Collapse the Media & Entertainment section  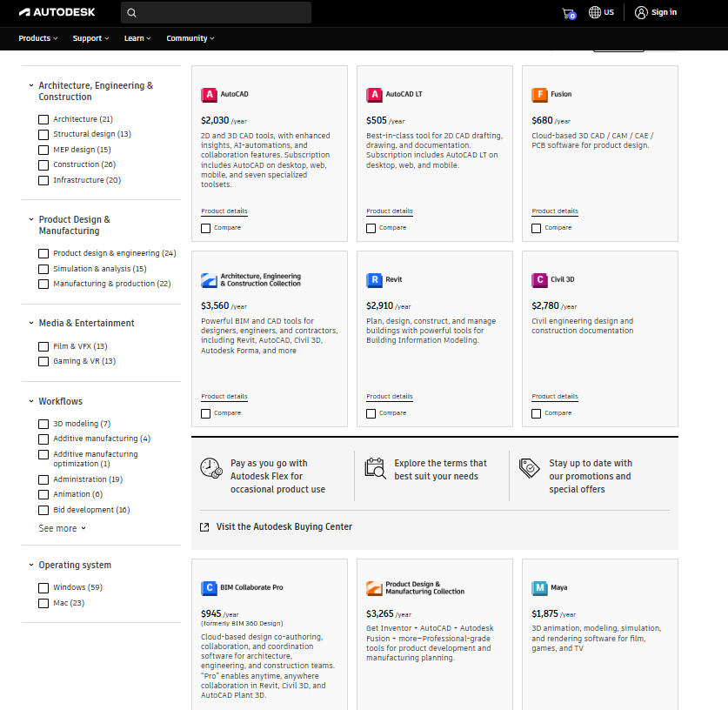(31, 323)
